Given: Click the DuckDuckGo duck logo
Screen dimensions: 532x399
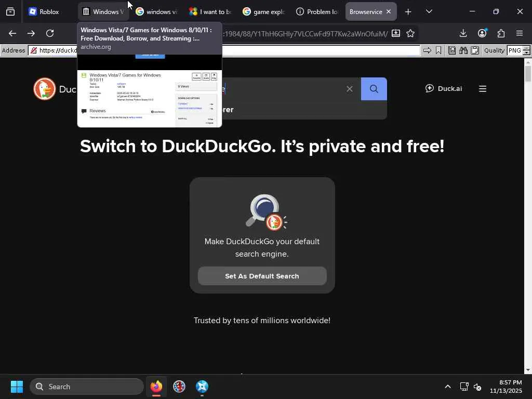Looking at the screenshot, I should 45,89.
